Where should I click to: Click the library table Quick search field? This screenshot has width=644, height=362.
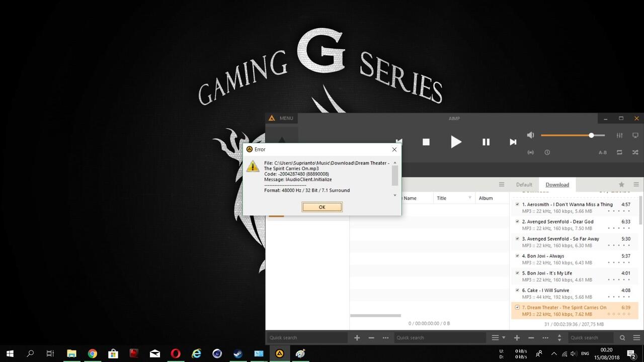pos(440,338)
